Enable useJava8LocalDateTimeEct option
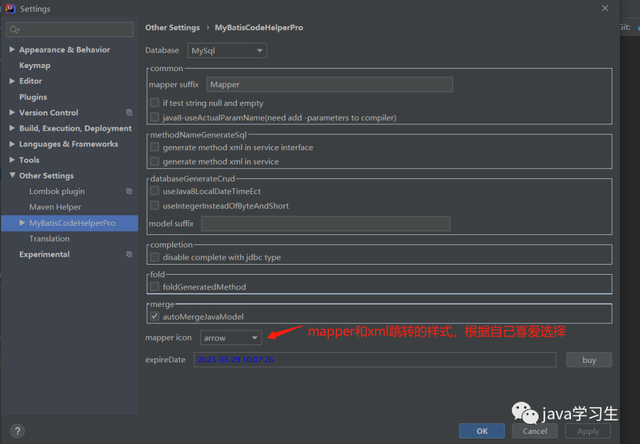Screen dimensions: 640x444 coord(154,191)
